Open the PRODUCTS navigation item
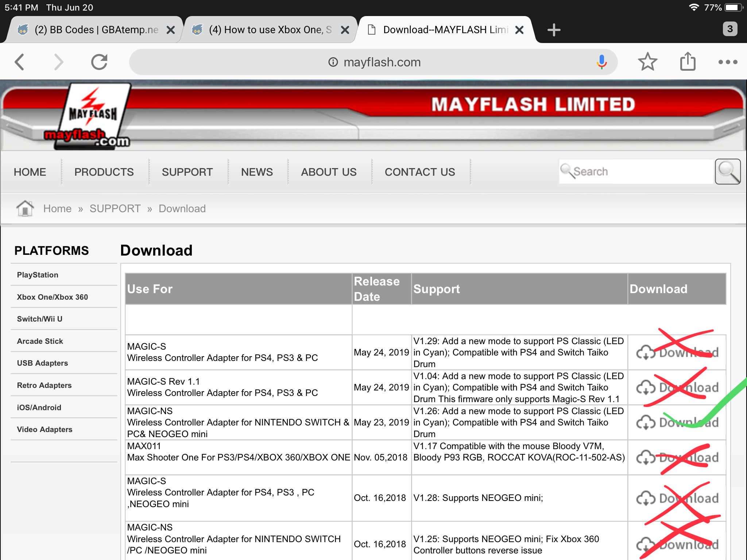 click(104, 172)
